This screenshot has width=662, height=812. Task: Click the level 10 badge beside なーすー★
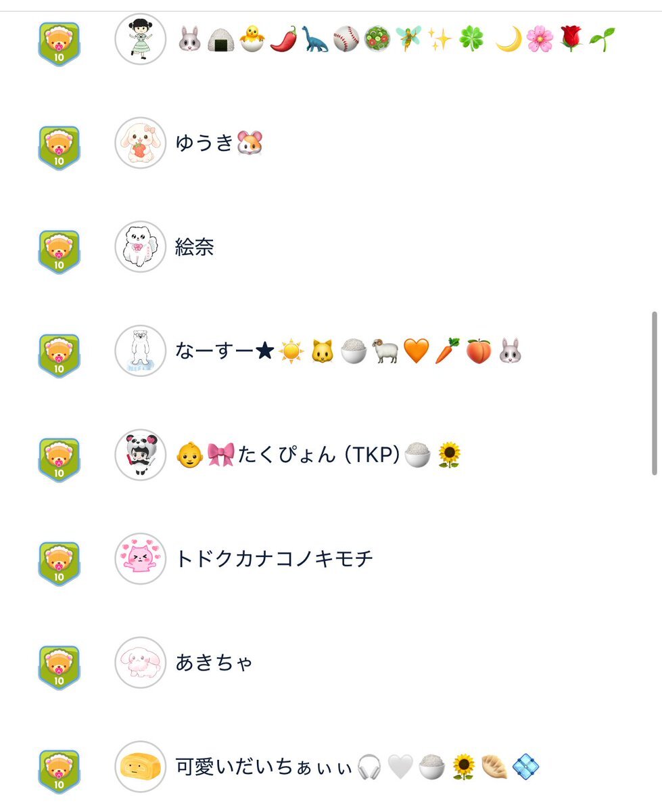pos(59,356)
